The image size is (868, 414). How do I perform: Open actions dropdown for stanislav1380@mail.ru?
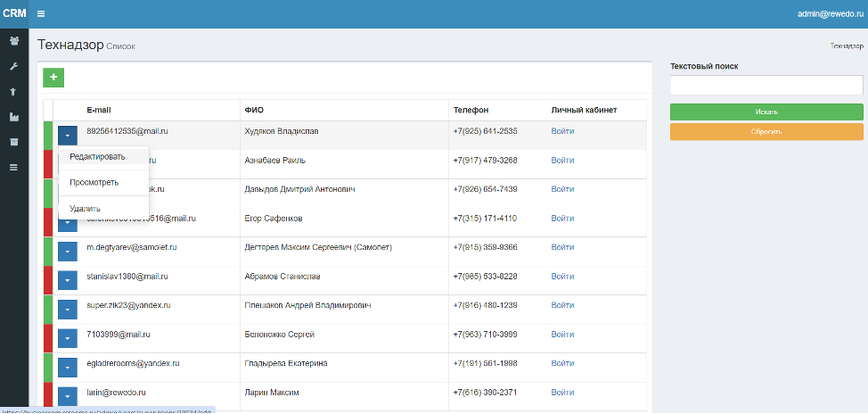click(68, 280)
